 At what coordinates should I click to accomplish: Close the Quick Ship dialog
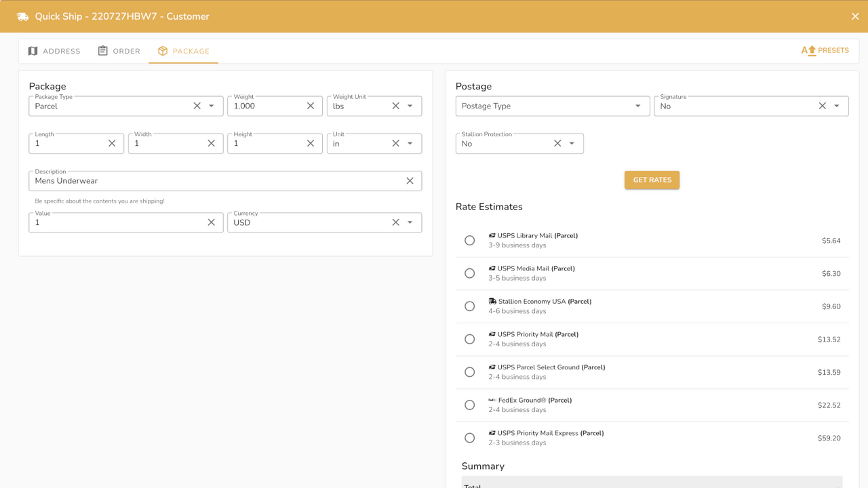(855, 16)
